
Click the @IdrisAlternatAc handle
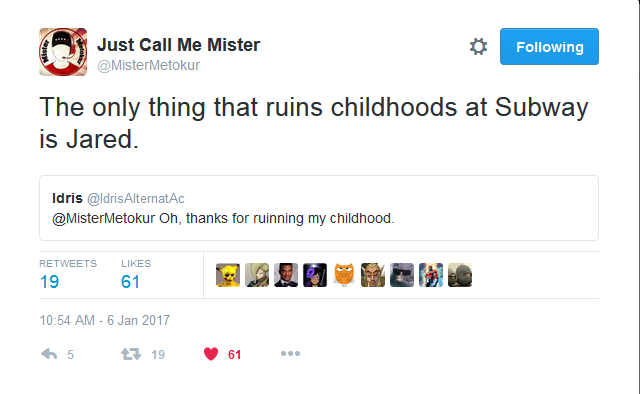[x=136, y=198]
